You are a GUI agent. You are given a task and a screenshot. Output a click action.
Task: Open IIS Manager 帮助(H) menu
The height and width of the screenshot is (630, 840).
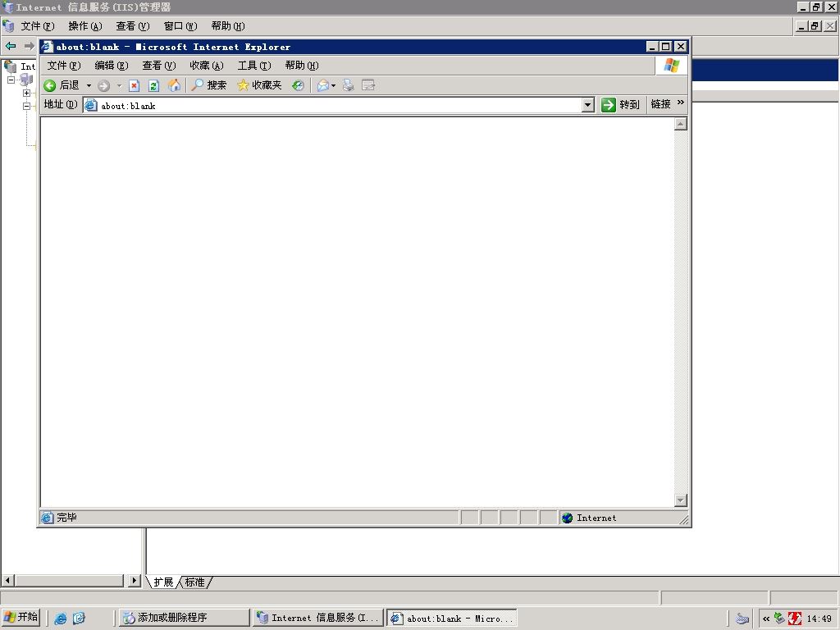pyautogui.click(x=228, y=26)
